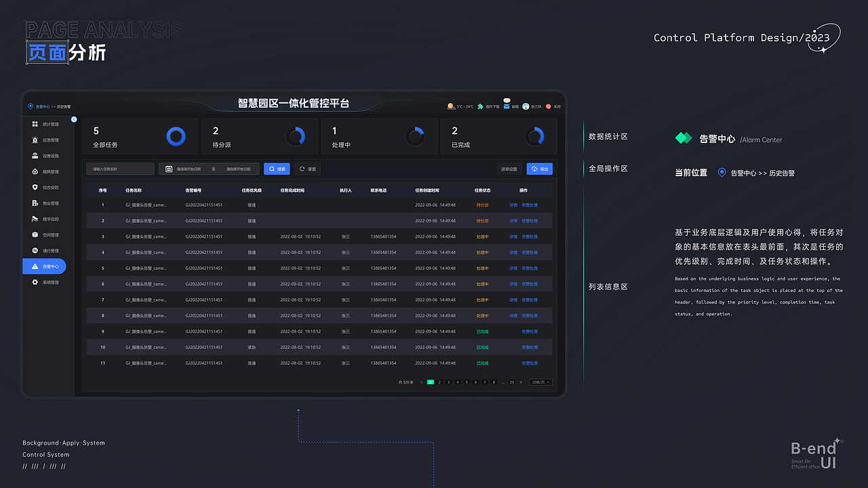Viewport: 868px width, 488px height.
Task: Click the 告警中心 warning triangle icon
Action: (x=35, y=266)
